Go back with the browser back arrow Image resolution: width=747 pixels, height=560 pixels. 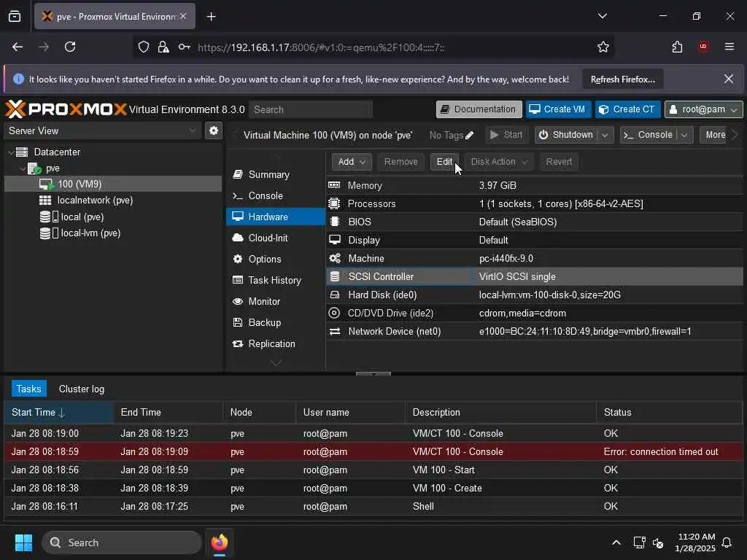click(x=18, y=47)
